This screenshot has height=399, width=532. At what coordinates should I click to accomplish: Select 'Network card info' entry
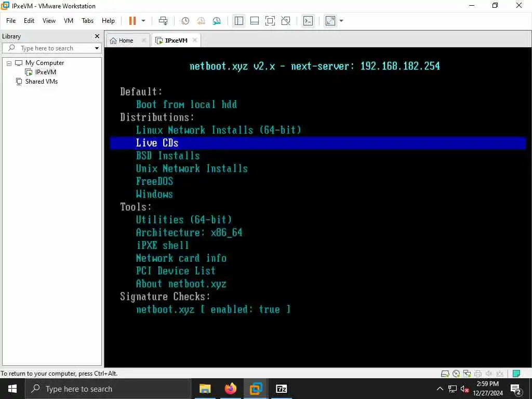click(x=181, y=258)
